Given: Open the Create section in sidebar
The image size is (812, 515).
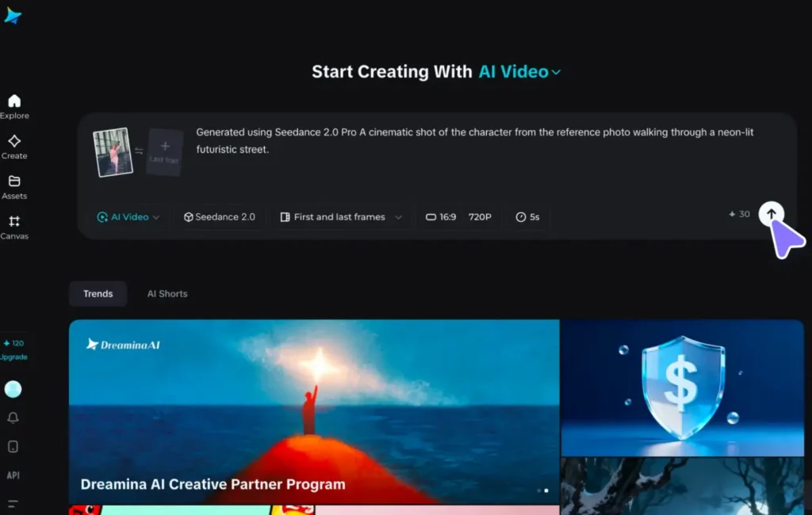Looking at the screenshot, I should coord(14,147).
